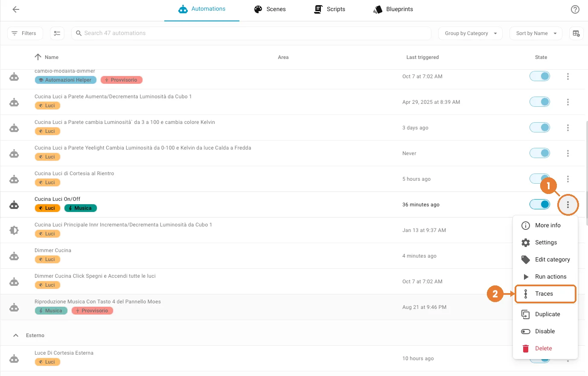Toggle cambio-modalita-dimmer automation switch

pyautogui.click(x=540, y=76)
